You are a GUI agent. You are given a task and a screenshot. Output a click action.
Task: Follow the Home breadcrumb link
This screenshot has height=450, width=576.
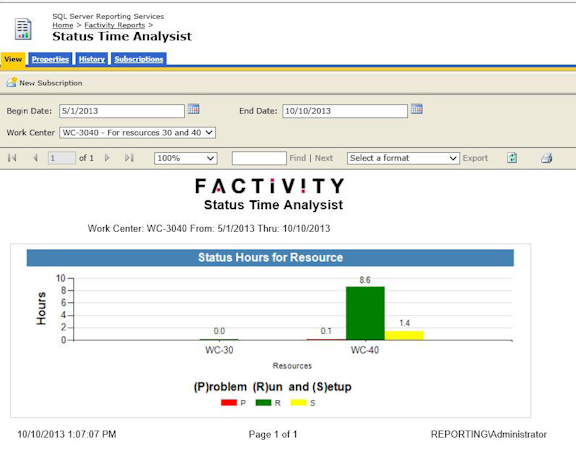coord(62,25)
